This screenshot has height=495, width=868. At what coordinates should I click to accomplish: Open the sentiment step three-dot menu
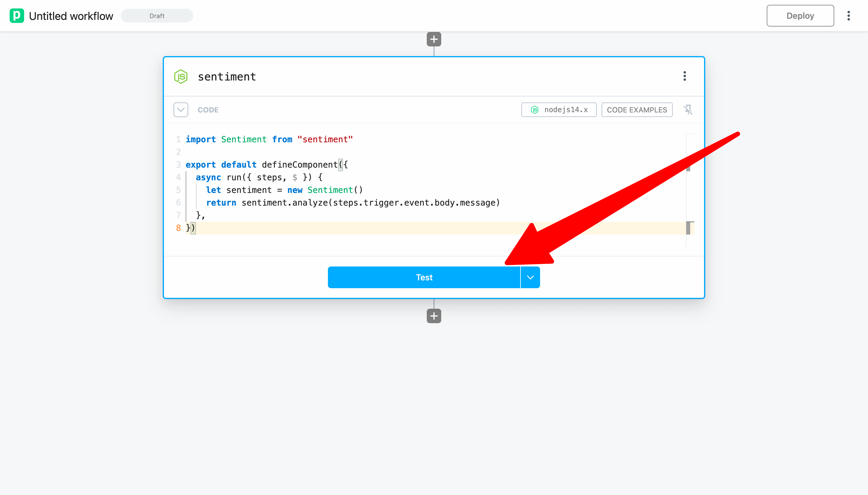684,76
